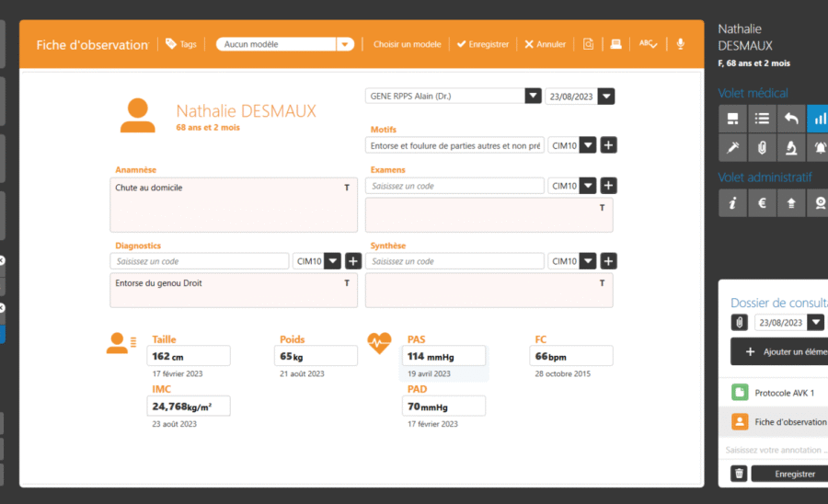Click the T icon in Synthèse text box

point(602,283)
